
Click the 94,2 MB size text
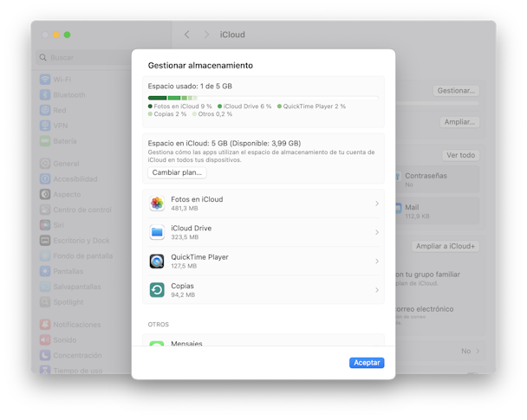click(x=183, y=295)
